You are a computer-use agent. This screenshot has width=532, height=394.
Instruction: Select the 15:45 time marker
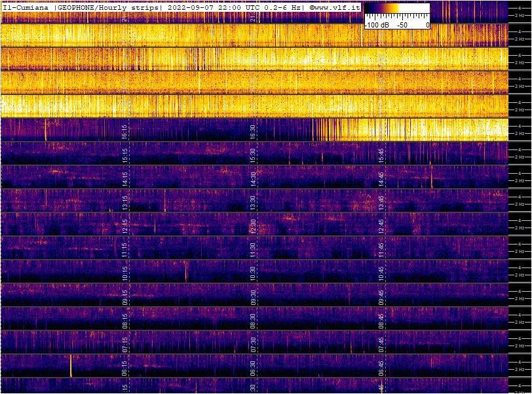click(x=381, y=155)
